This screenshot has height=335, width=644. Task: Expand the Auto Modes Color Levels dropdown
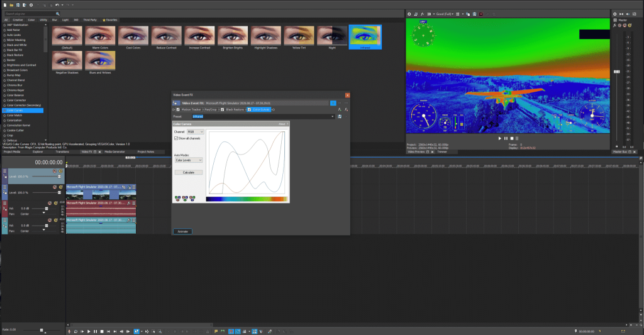[188, 160]
